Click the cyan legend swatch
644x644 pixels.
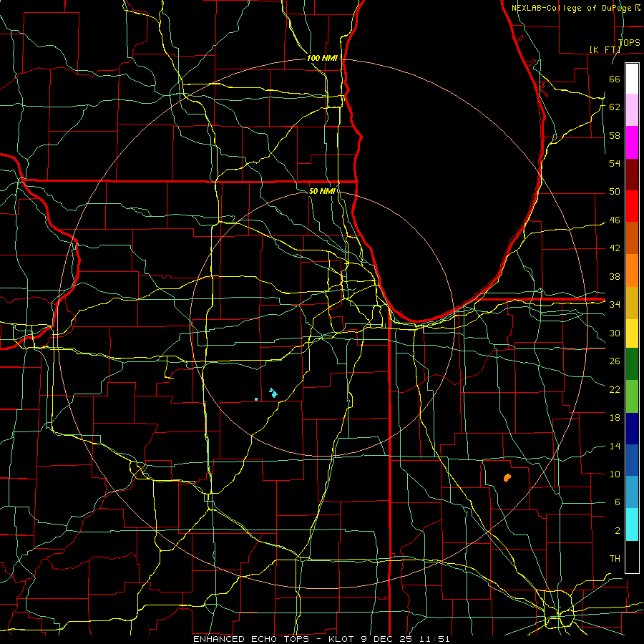click(632, 525)
